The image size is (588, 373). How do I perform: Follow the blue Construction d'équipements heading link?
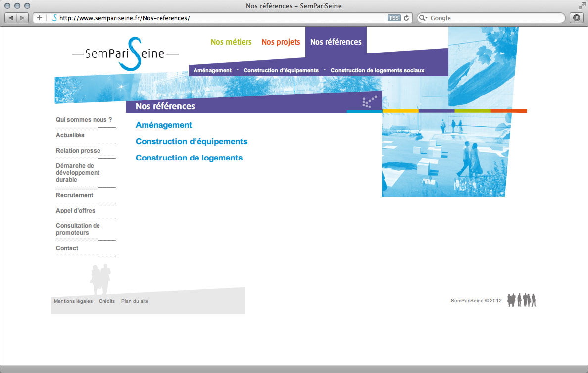[191, 142]
